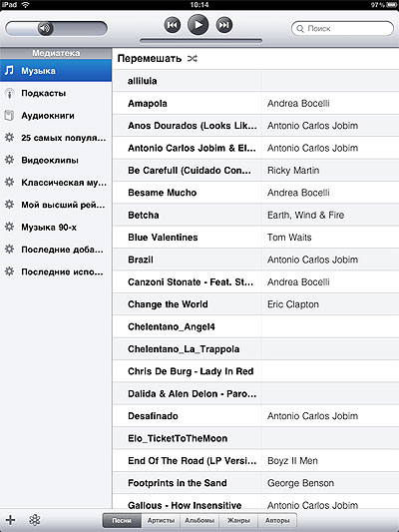
Task: Click the 10:14 clock in status bar
Action: (x=199, y=4)
